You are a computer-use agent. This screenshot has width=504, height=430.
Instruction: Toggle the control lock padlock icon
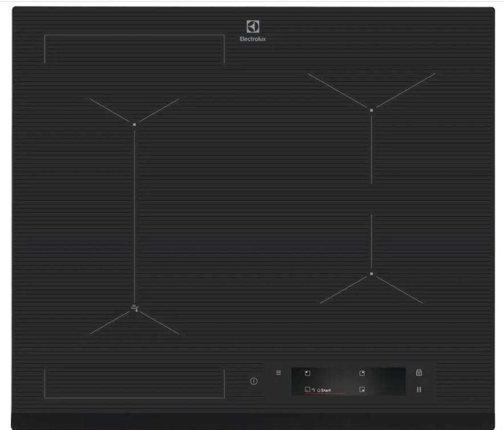click(419, 372)
